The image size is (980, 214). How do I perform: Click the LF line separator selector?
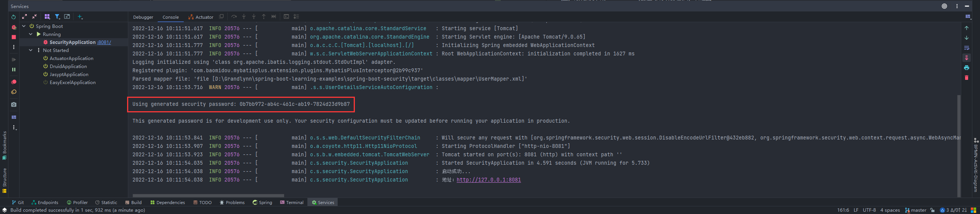pos(856,210)
